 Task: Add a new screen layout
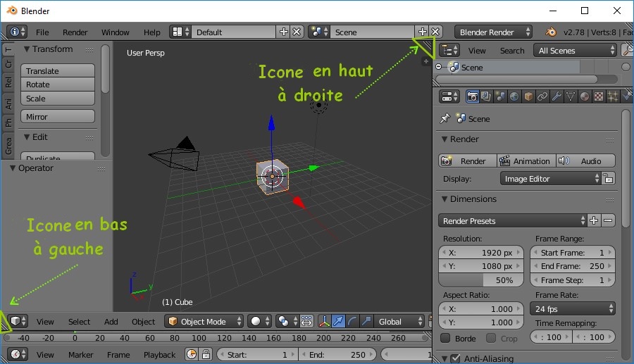[x=284, y=32]
